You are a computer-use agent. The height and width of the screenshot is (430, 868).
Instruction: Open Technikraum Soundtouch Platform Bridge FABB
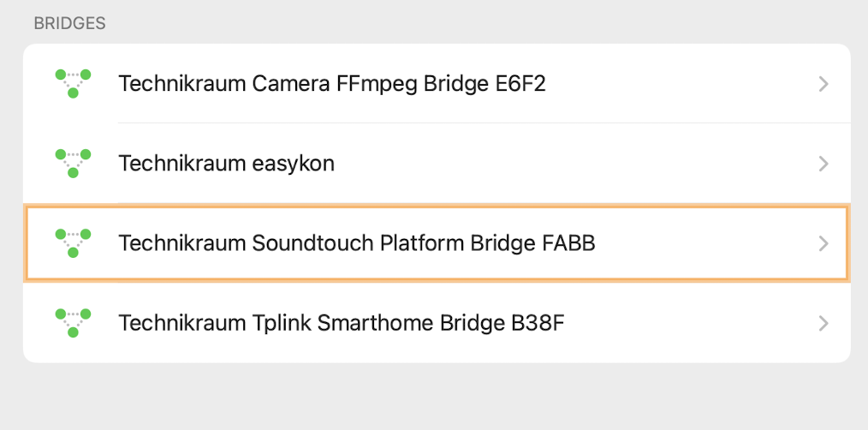tap(356, 244)
